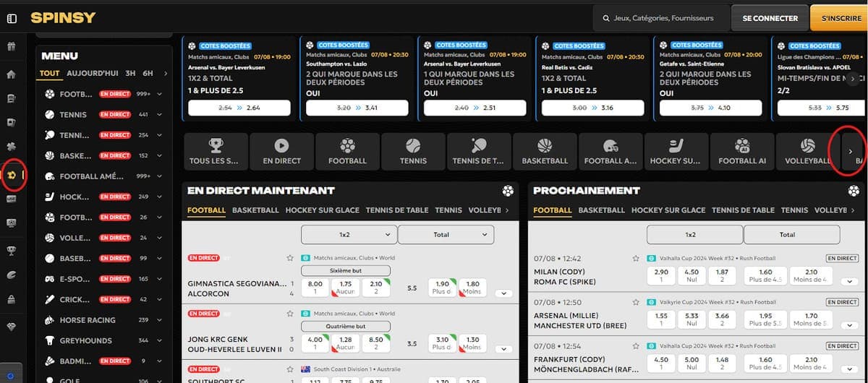Viewport: 868px width, 383px height.
Task: Bet boosted odds 3.41 on Southampton vs Lazio
Action: [357, 108]
